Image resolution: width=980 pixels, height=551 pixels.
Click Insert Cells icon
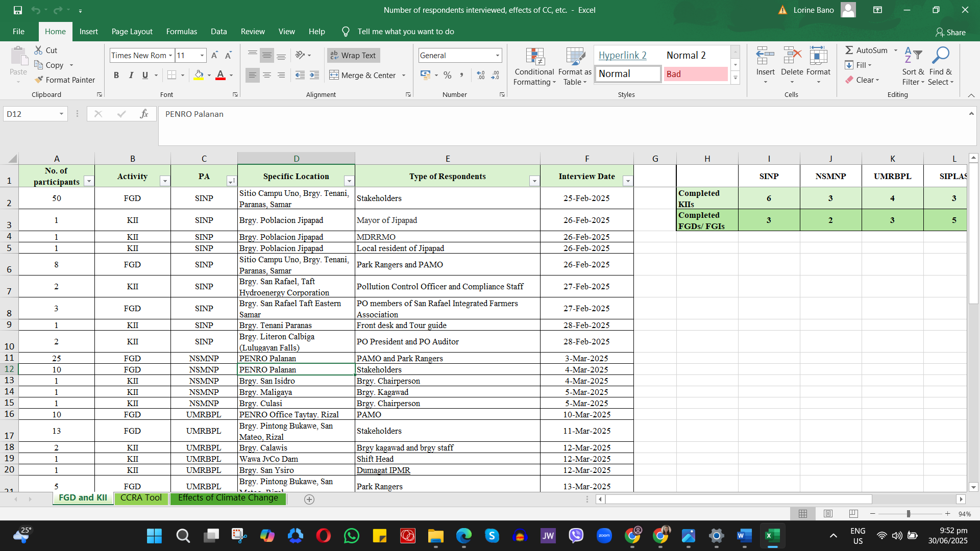765,56
